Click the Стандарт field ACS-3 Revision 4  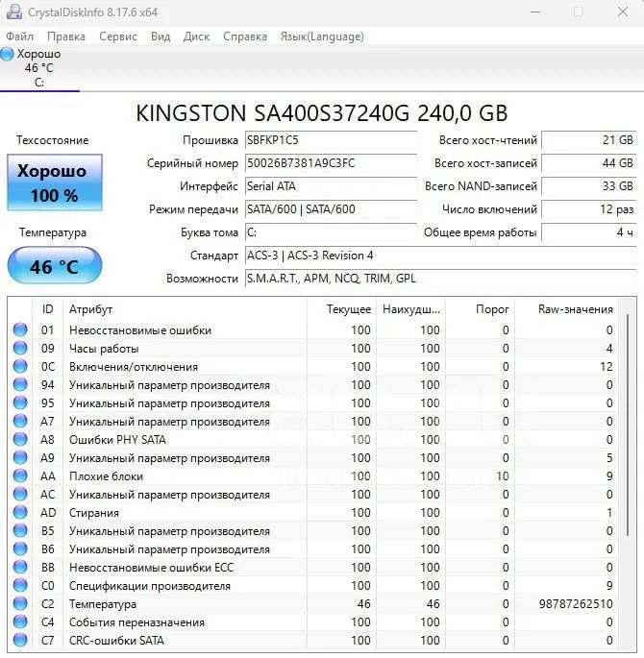coord(441,256)
